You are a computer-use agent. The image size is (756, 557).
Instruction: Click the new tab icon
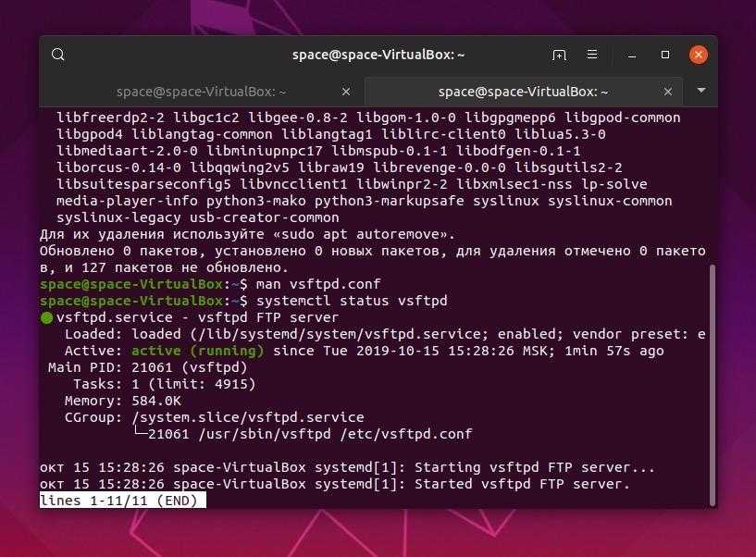point(559,55)
